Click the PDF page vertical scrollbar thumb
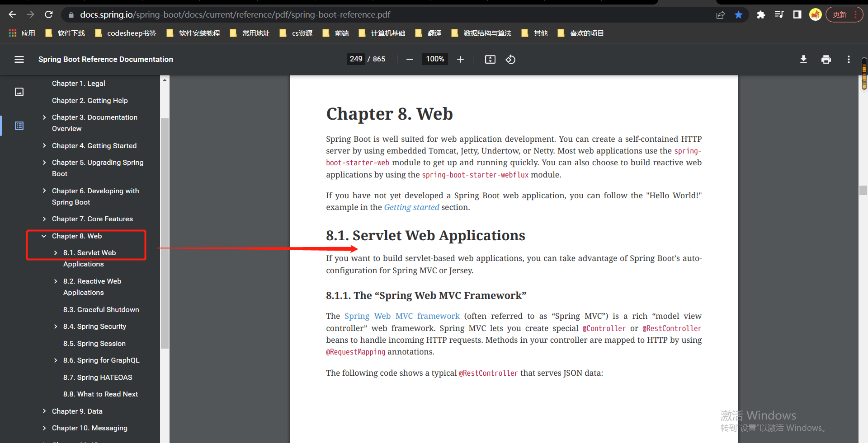The image size is (868, 443). pyautogui.click(x=863, y=190)
